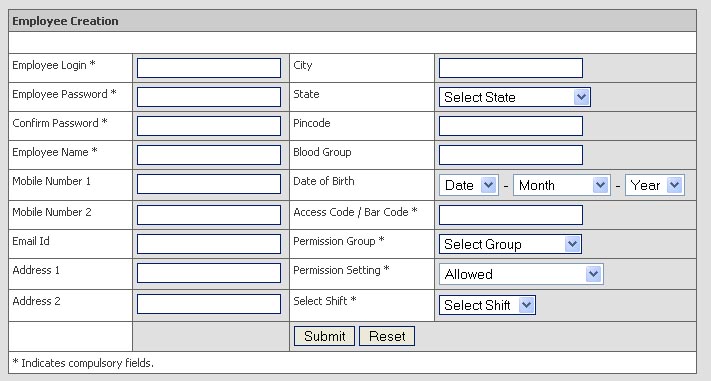Viewport: 711px width, 381px height.
Task: Click the Address 1 input box
Action: coord(209,273)
